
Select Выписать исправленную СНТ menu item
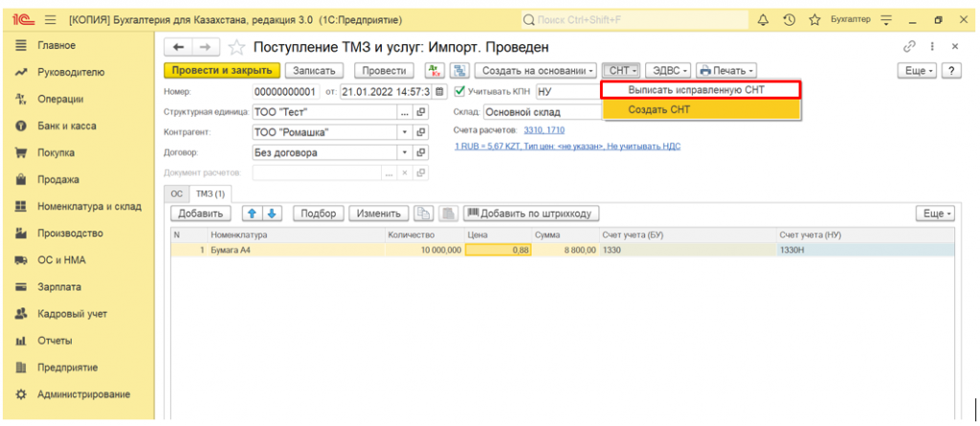coord(700,89)
